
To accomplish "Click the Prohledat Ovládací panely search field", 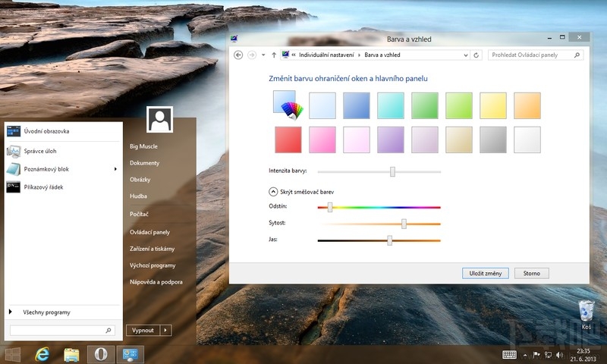I will (x=531, y=55).
